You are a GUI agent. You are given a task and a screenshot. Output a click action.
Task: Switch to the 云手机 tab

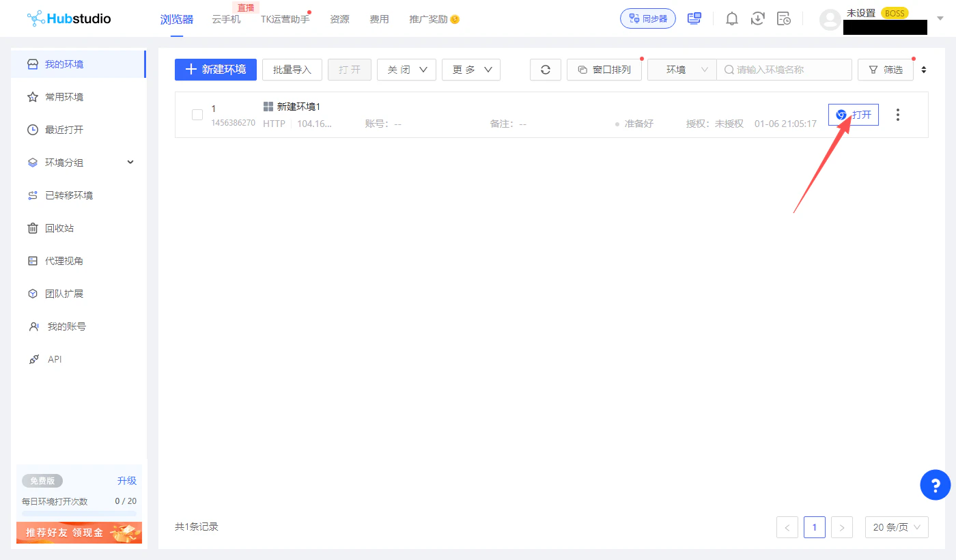pyautogui.click(x=226, y=19)
